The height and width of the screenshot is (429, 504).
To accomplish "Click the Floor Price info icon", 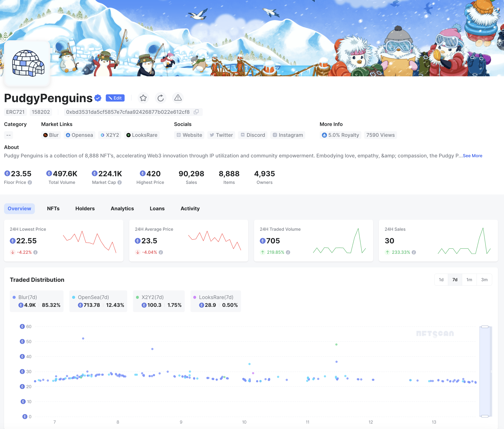I will pyautogui.click(x=30, y=182).
